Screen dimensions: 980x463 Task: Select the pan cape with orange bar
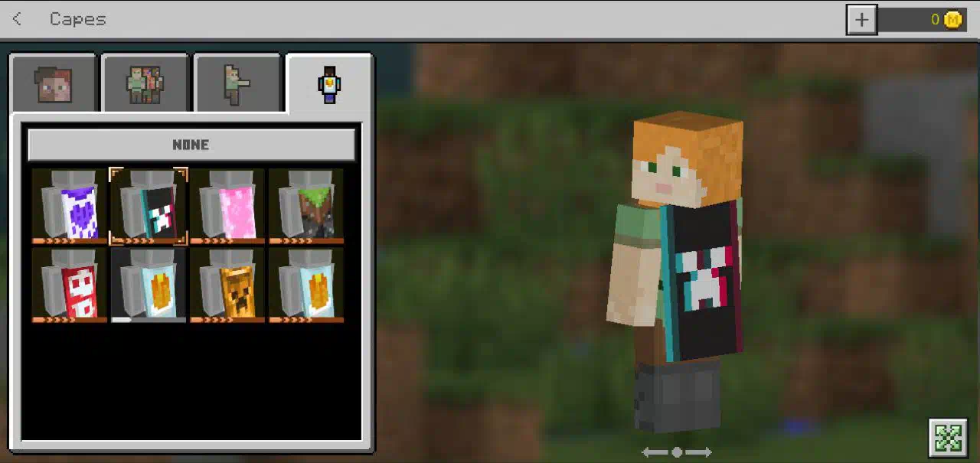(x=306, y=285)
